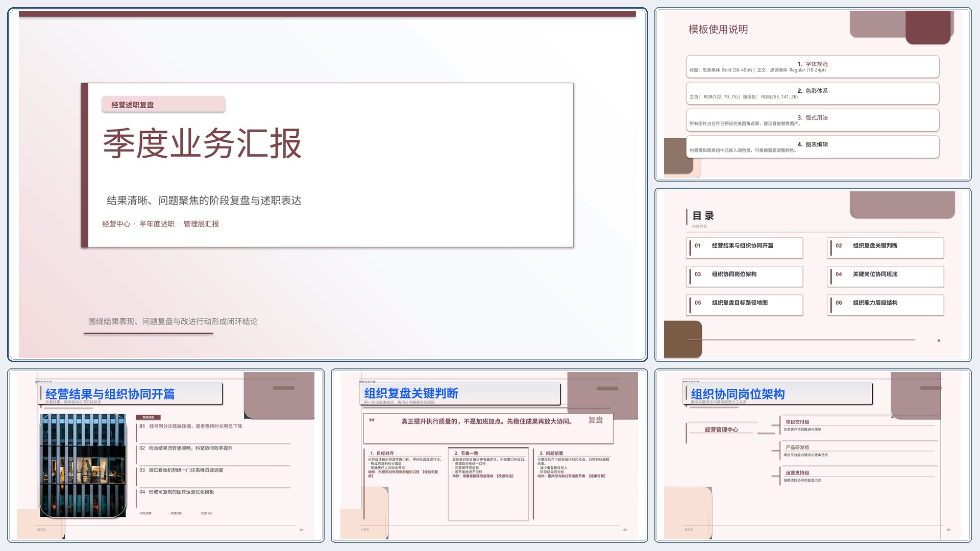Click blue slide heading 组织协同岗位架构
This screenshot has height=551, width=980.
click(x=738, y=394)
